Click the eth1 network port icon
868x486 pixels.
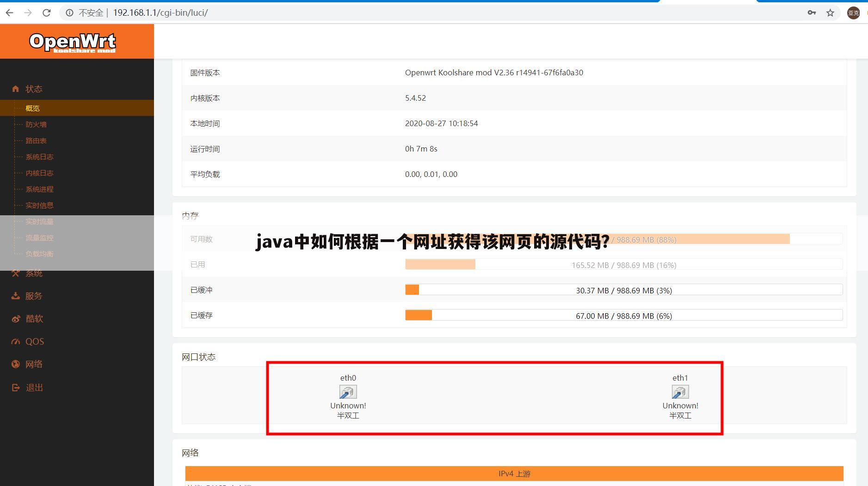coord(680,392)
